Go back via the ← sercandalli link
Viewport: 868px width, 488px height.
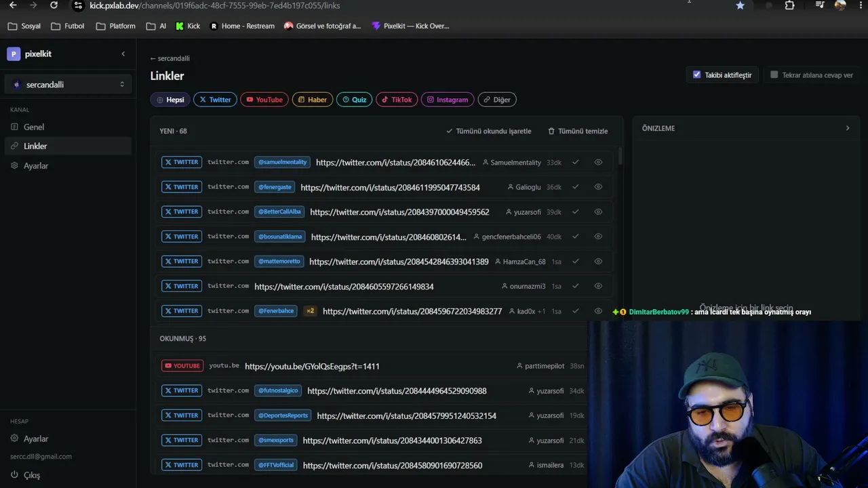point(170,58)
